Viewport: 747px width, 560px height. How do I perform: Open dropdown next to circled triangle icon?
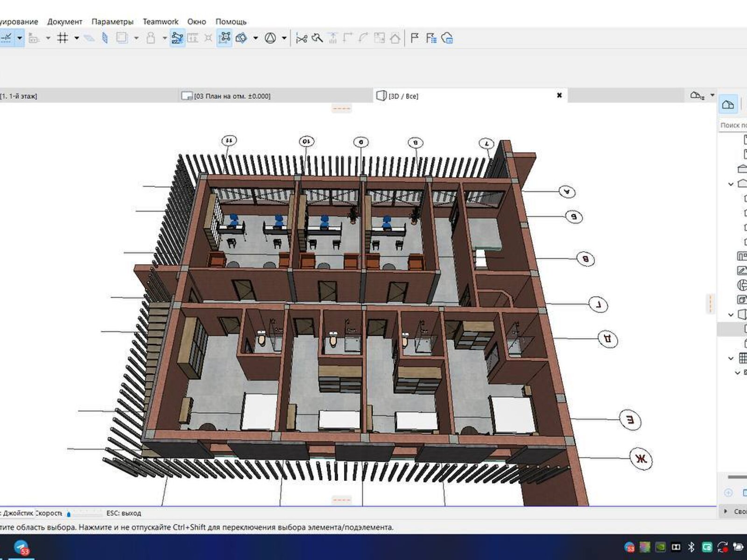click(284, 38)
